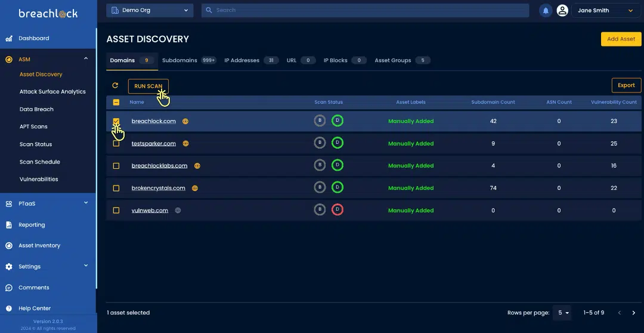Switch to the IP Blocks tab
Viewport: 644px width, 333px height.
tap(345, 60)
